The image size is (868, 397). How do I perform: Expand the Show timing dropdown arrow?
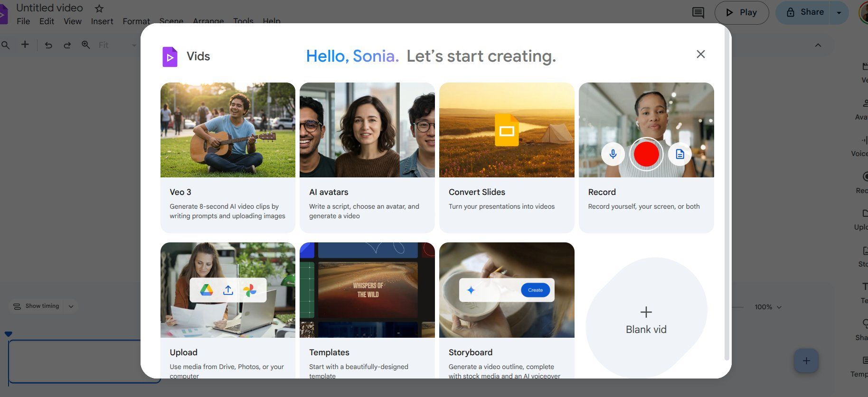pyautogui.click(x=71, y=306)
